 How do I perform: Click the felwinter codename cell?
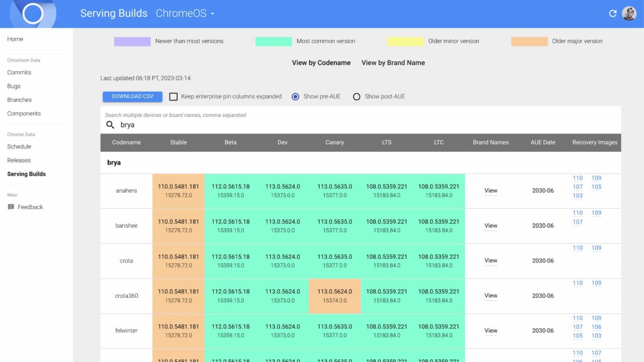(126, 331)
